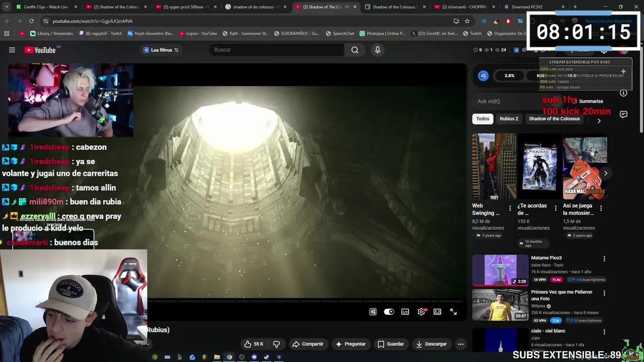Open the vidIQ comments panel icon

click(x=623, y=114)
